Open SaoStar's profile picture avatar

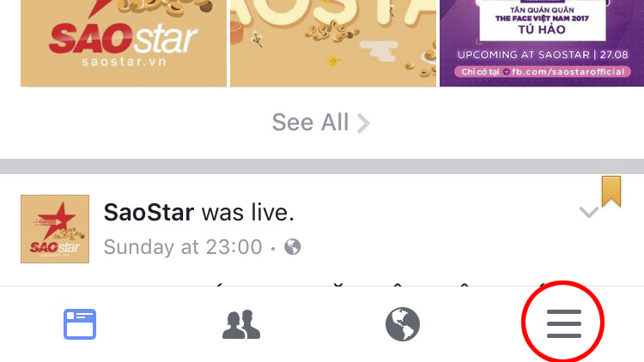pos(55,229)
